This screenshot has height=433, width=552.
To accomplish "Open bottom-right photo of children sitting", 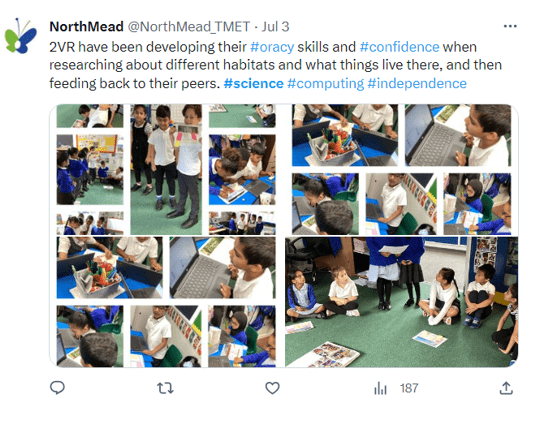I will coord(402,302).
